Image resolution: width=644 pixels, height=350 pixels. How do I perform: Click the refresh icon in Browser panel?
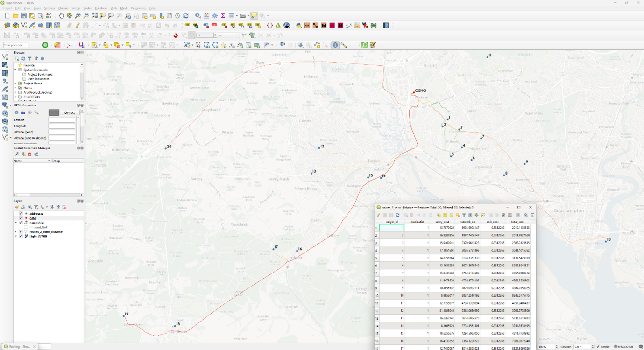pyautogui.click(x=23, y=59)
